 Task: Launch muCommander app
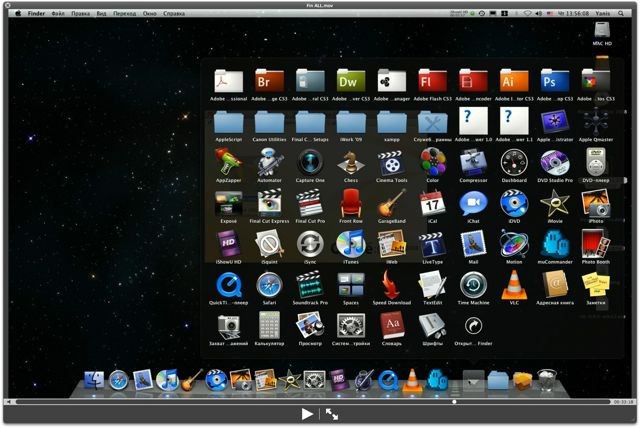click(555, 244)
